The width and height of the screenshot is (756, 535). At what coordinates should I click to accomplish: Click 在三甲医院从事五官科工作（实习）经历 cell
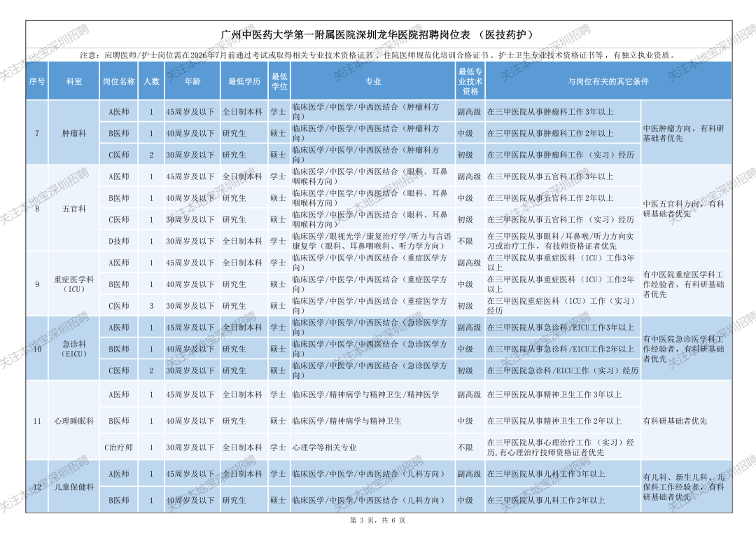(563, 219)
